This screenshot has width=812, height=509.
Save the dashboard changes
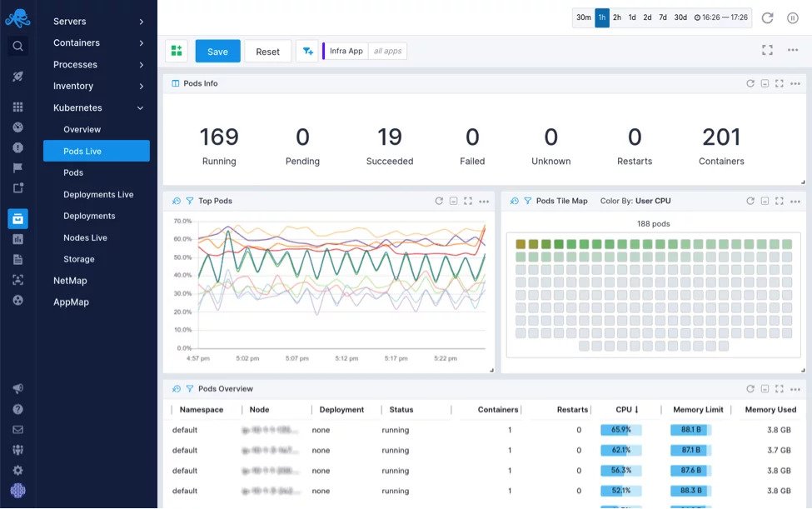217,51
